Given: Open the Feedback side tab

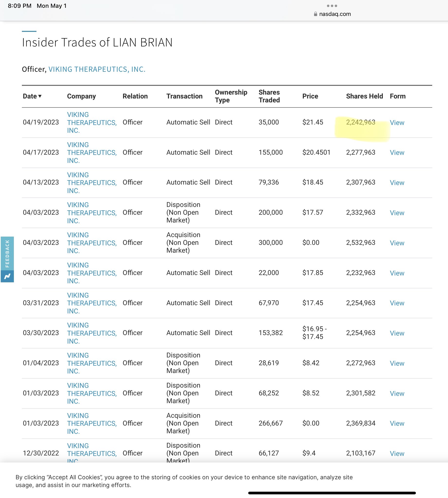Looking at the screenshot, I should pyautogui.click(x=7, y=253).
